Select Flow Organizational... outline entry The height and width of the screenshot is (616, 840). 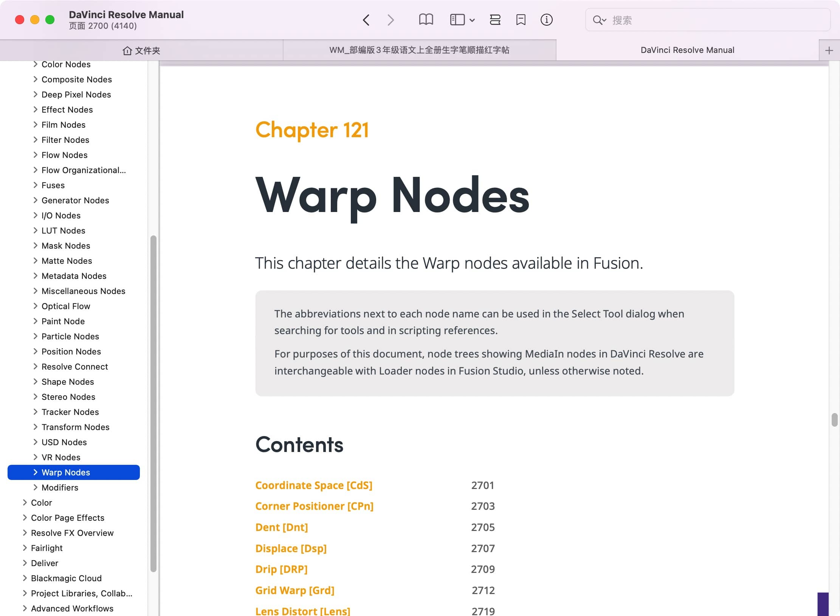pyautogui.click(x=84, y=170)
